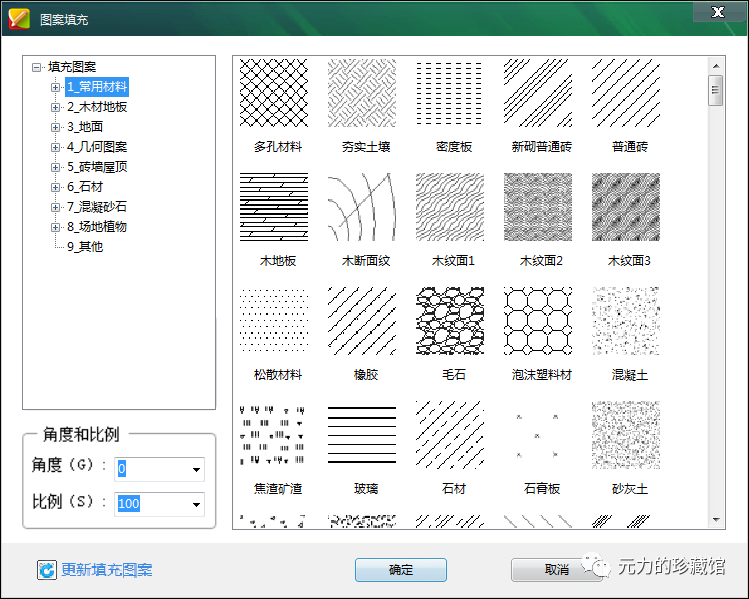
Task: Select the 填充图案 root item
Action: coord(72,67)
